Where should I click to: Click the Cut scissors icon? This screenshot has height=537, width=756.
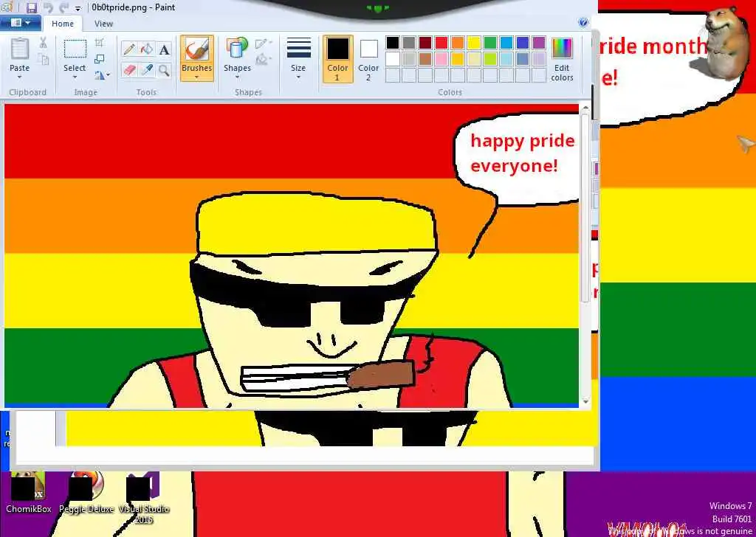pos(44,43)
